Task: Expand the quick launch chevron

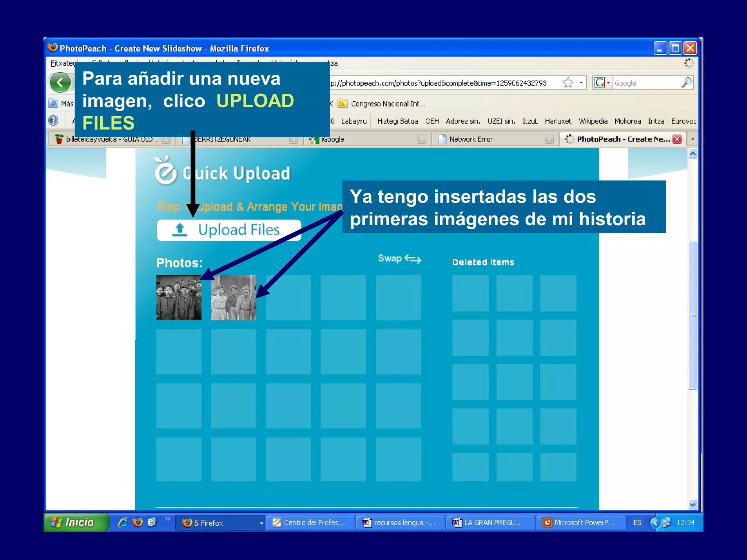Action: click(168, 519)
